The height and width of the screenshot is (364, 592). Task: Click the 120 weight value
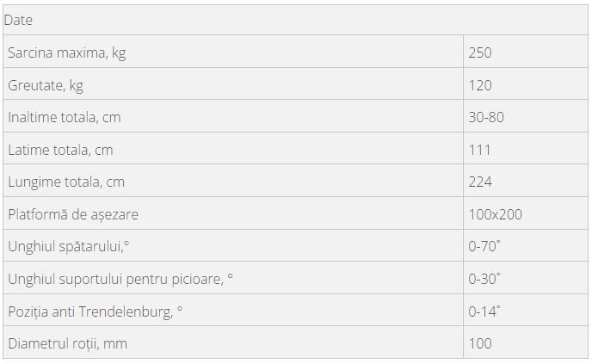pyautogui.click(x=480, y=85)
